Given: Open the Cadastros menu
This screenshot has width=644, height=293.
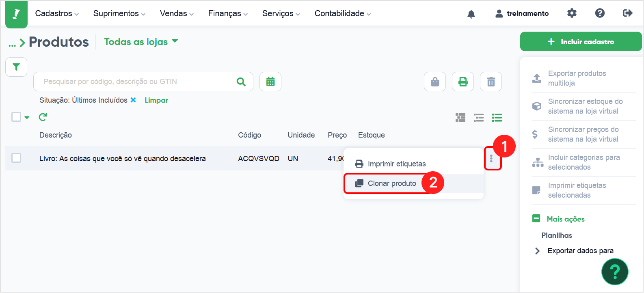Looking at the screenshot, I should click(57, 13).
